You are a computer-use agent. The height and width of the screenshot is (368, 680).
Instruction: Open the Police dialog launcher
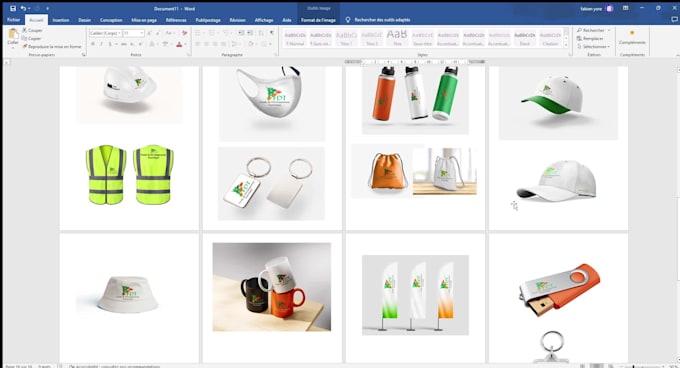click(x=189, y=55)
